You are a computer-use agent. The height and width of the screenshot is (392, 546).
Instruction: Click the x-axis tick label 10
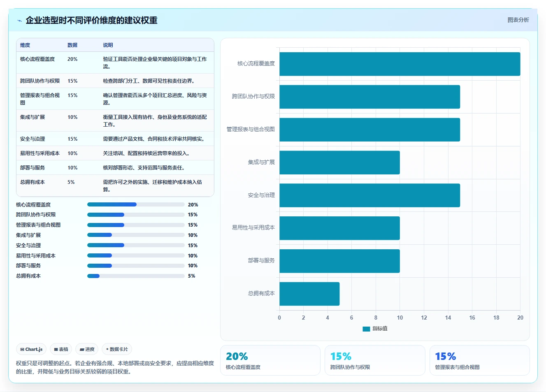coord(400,318)
